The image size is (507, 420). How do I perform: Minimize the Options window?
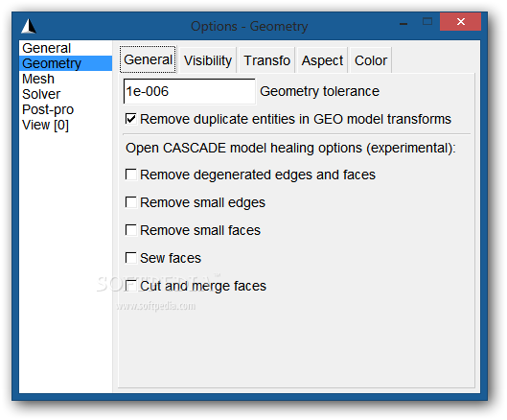pyautogui.click(x=403, y=23)
